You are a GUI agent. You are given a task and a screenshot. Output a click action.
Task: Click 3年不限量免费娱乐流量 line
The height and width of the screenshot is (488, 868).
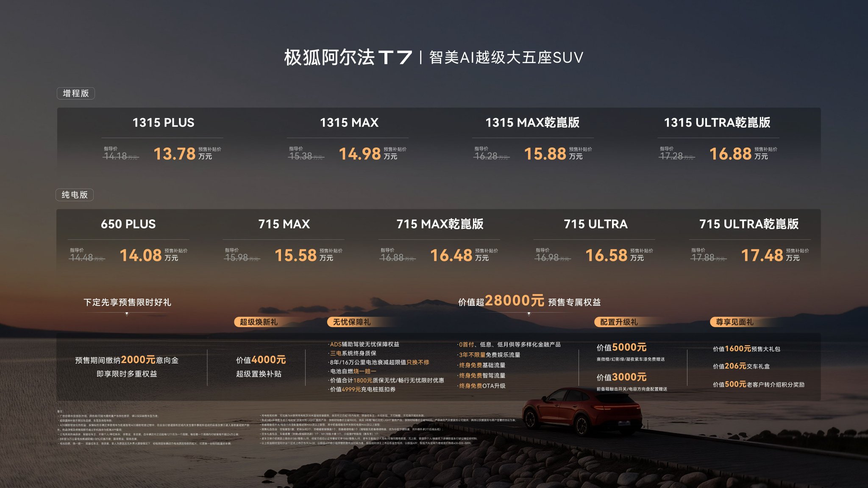(x=489, y=355)
